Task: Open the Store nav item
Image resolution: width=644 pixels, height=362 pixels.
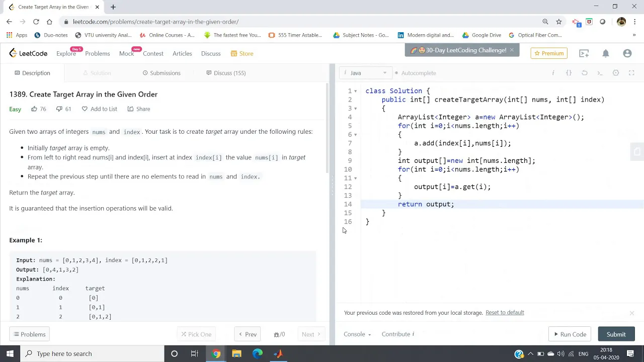Action: coord(242,53)
